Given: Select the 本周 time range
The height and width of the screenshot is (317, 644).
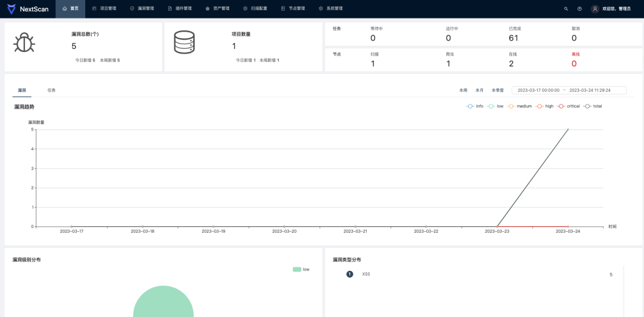Looking at the screenshot, I should click(463, 90).
